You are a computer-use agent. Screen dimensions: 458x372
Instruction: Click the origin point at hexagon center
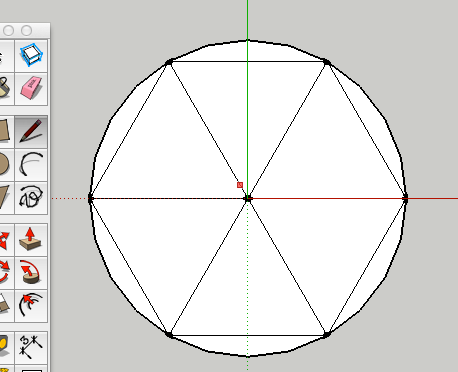click(x=248, y=199)
